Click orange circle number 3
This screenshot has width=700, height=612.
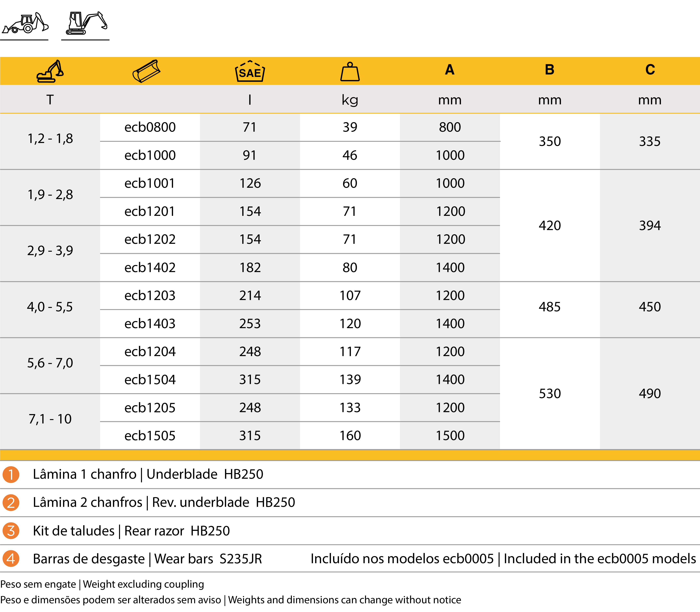click(x=11, y=531)
